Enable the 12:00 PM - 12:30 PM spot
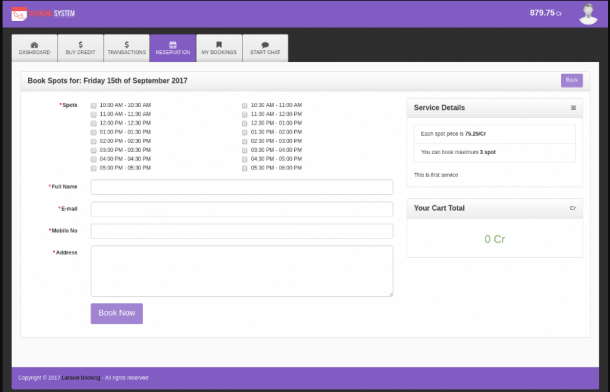Screen dimensions: 610x392 click(x=93, y=123)
